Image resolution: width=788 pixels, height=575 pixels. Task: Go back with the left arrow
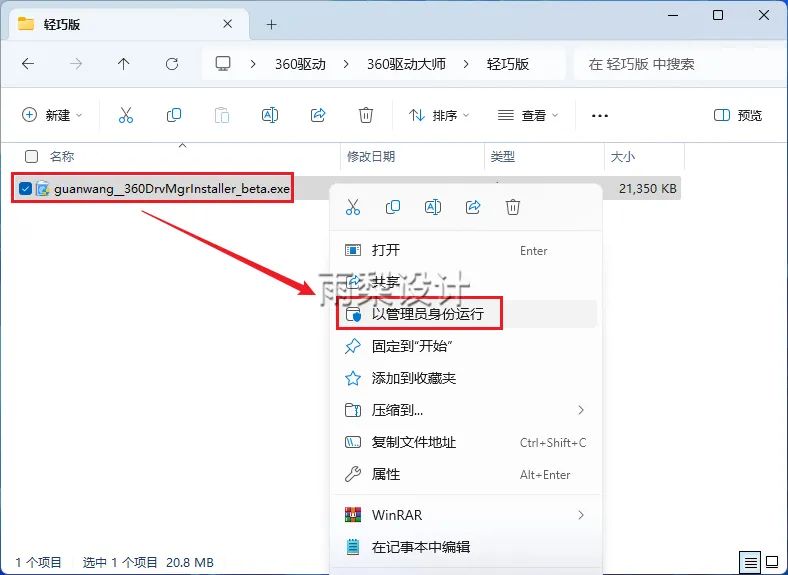(28, 64)
